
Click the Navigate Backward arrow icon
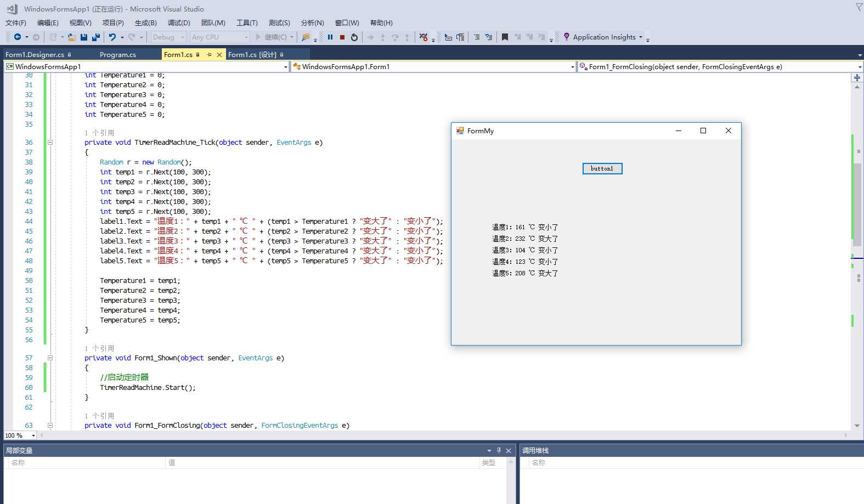pyautogui.click(x=18, y=37)
